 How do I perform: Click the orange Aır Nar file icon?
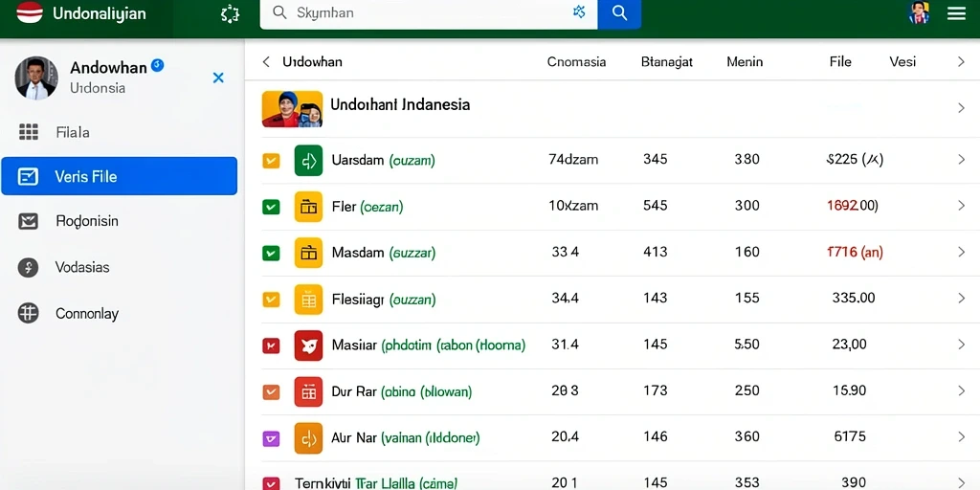[309, 438]
